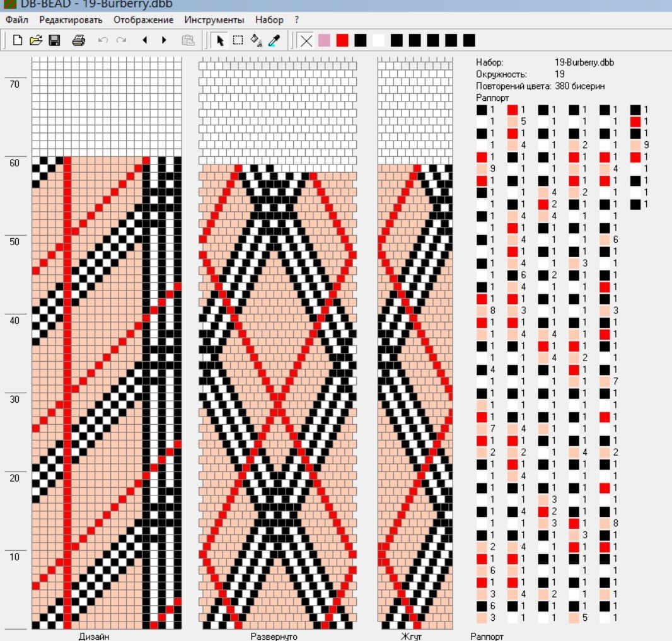Choose the red color swatch in the toolbar

pyautogui.click(x=342, y=41)
